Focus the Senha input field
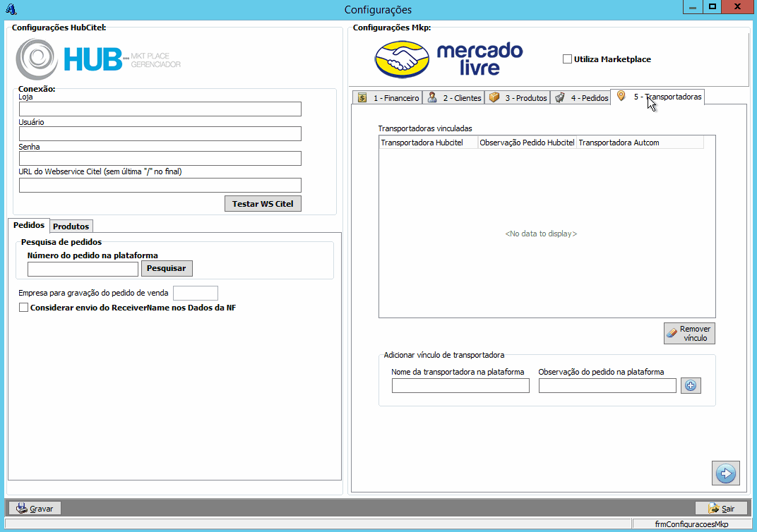Viewport: 757px width, 532px height. point(160,158)
